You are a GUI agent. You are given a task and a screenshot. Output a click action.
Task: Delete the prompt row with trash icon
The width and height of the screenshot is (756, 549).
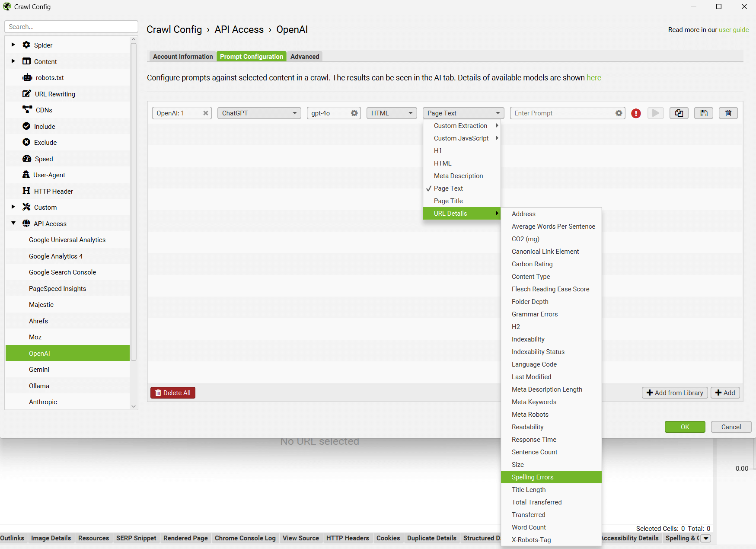(728, 113)
